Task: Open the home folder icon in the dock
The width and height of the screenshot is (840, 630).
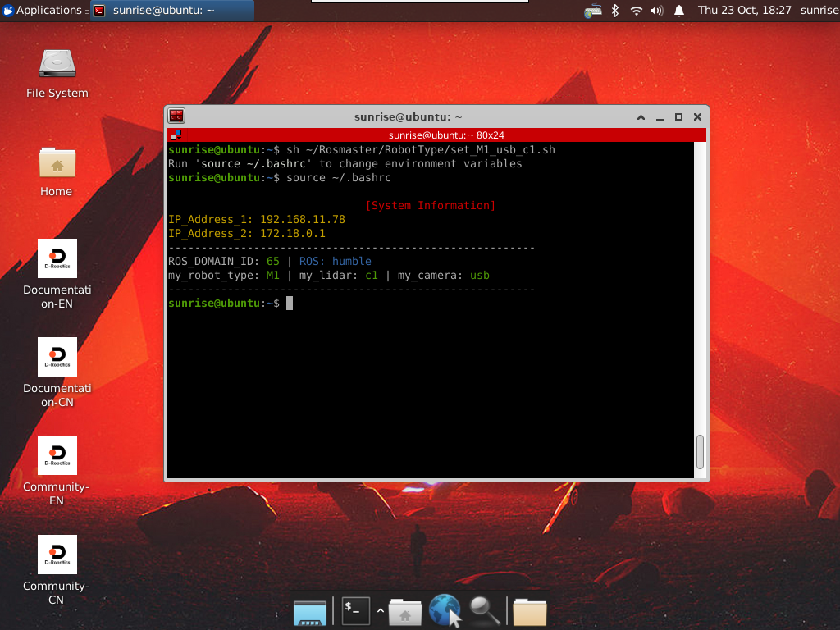Action: point(405,611)
